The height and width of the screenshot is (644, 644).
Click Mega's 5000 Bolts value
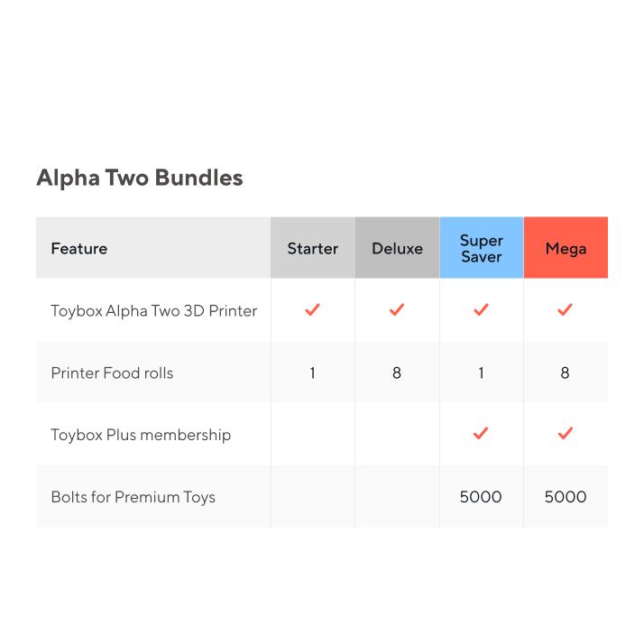click(566, 497)
